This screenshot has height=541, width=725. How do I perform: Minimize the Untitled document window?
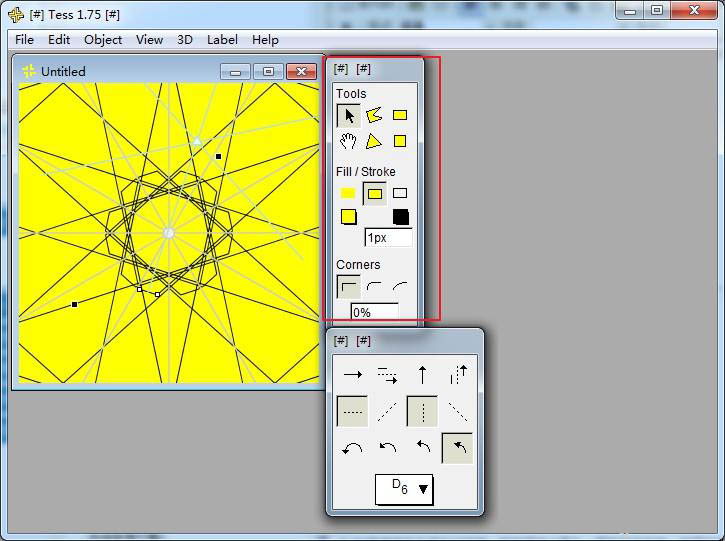pos(235,72)
